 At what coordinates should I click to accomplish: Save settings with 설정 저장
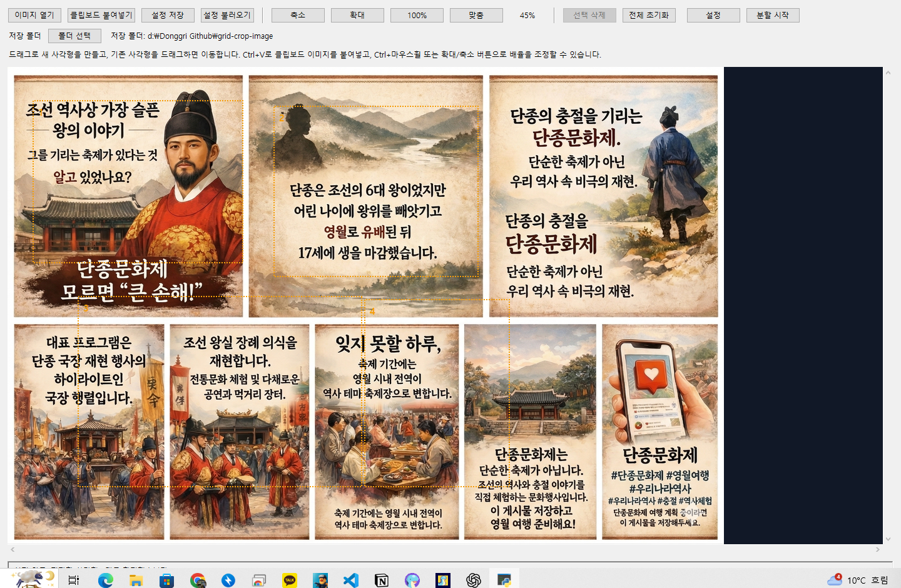(x=167, y=15)
